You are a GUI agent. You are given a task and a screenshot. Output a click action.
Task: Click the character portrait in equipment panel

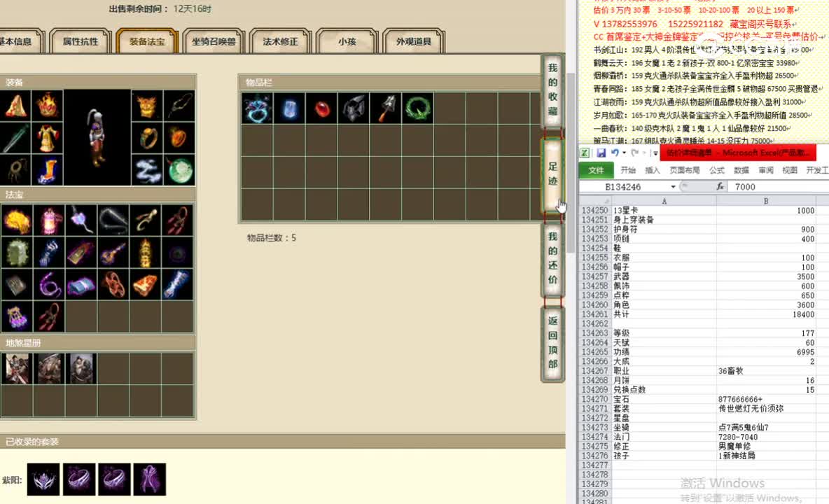point(97,137)
